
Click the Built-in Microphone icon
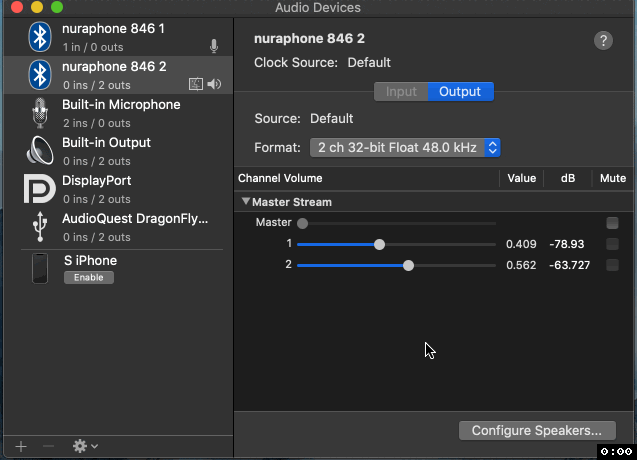tap(40, 113)
